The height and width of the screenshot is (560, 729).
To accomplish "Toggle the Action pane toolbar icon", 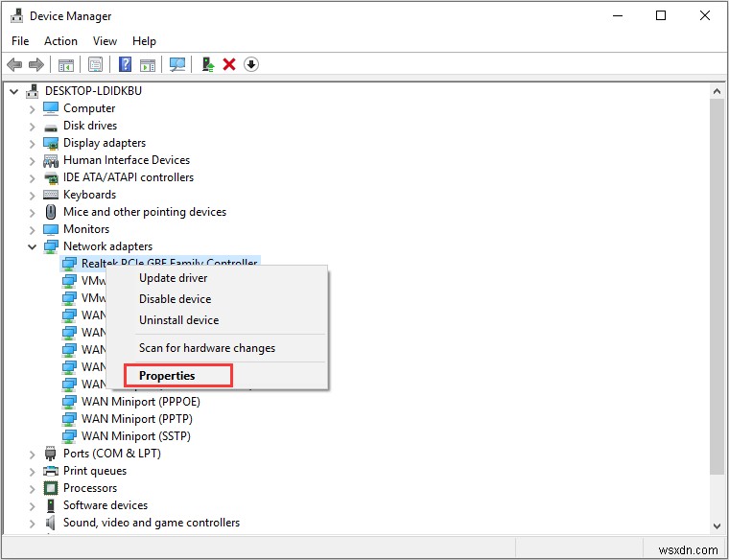I will [148, 65].
